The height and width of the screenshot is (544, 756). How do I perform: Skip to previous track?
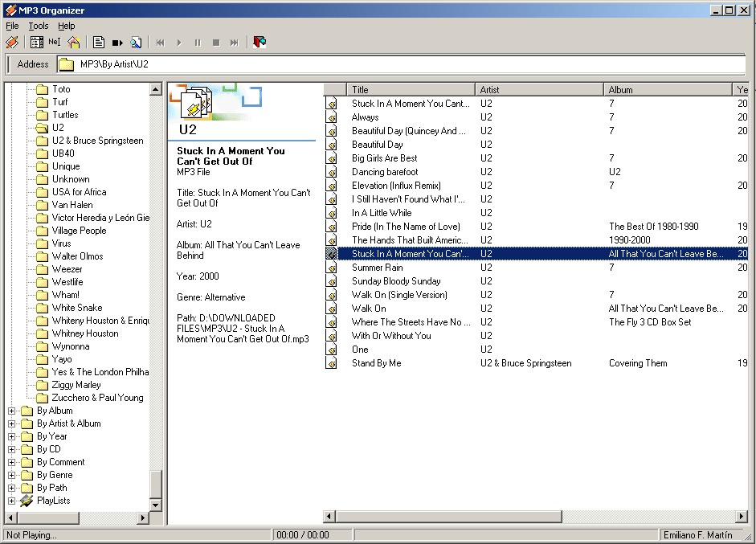coord(160,43)
